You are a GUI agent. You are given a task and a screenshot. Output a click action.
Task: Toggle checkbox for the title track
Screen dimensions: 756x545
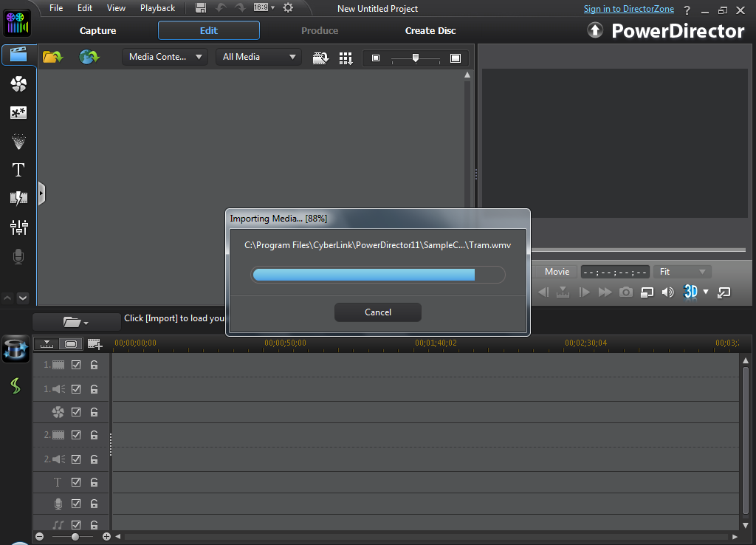coord(76,481)
